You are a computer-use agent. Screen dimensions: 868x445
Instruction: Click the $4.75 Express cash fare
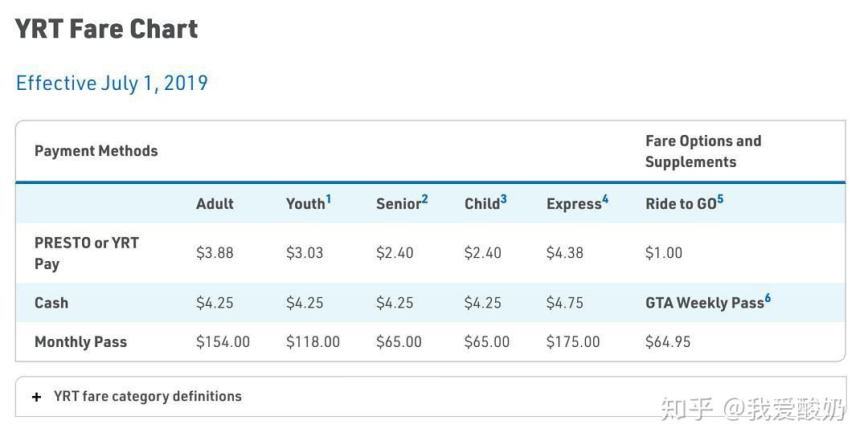565,303
